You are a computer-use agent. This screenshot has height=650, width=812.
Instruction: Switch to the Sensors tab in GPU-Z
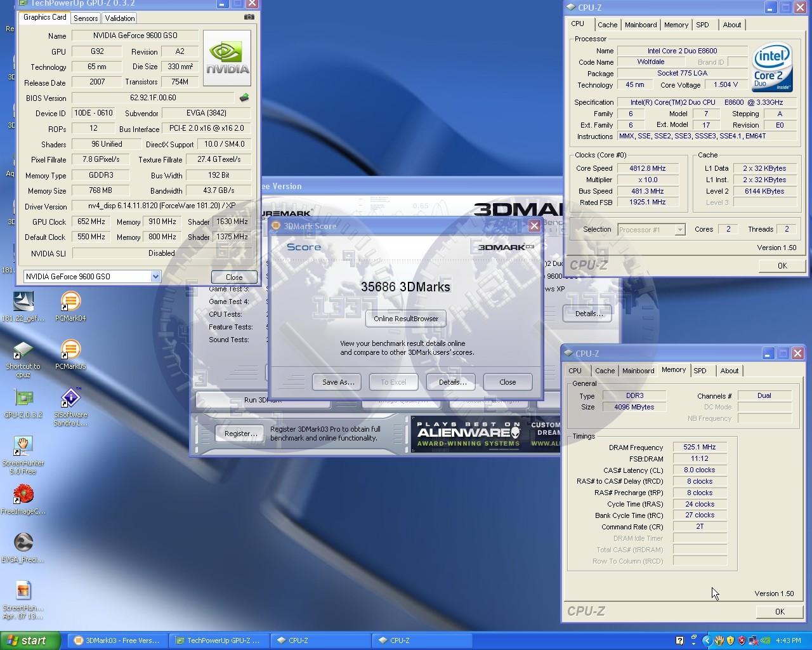point(86,18)
